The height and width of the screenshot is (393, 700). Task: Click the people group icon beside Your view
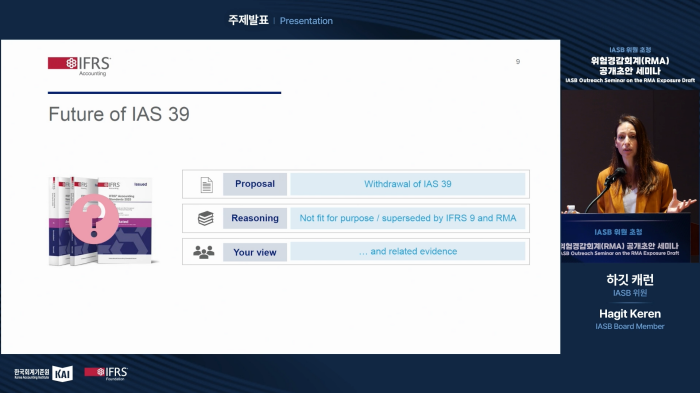(204, 252)
